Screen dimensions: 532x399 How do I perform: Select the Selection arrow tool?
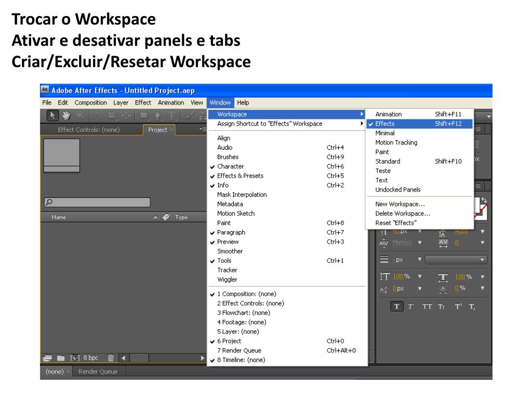(52, 116)
